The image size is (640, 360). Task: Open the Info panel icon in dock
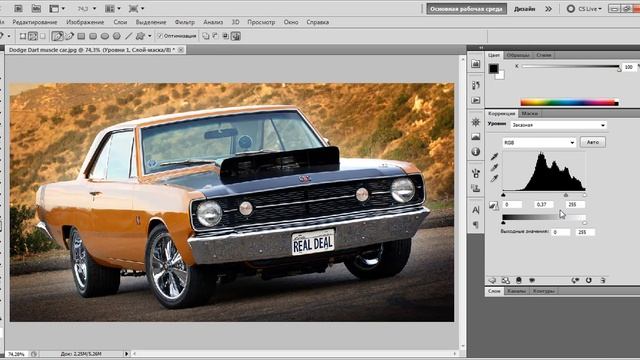tap(476, 151)
